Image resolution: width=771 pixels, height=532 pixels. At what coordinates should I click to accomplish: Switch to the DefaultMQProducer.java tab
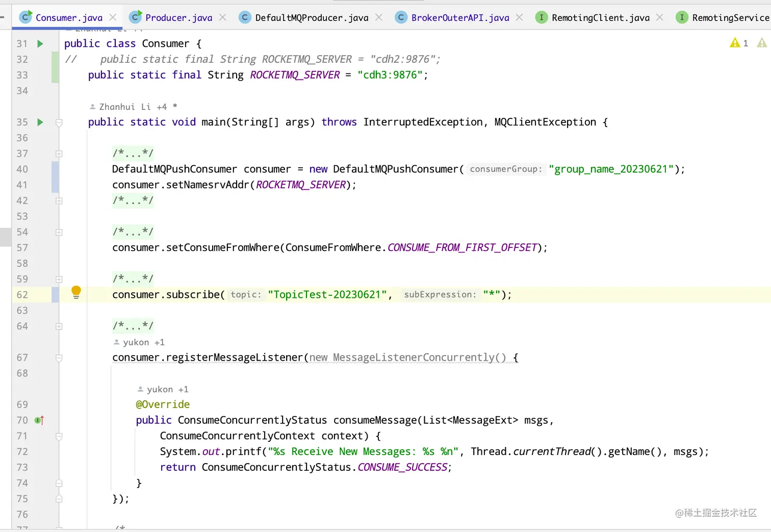[x=312, y=17]
